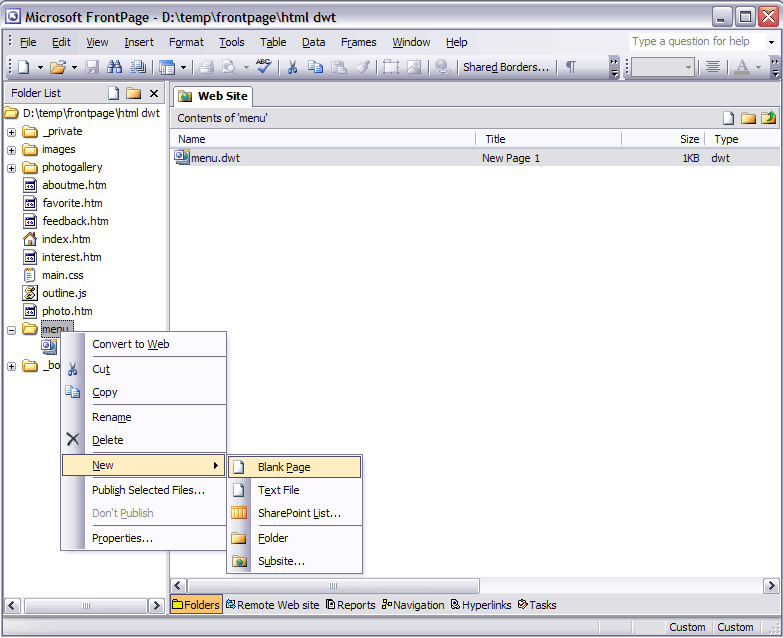This screenshot has height=638, width=783.
Task: Open the font size combo box
Action: pos(663,67)
